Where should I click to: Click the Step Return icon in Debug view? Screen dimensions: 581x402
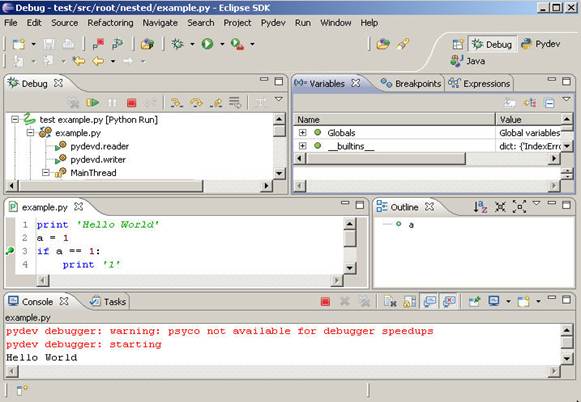(216, 103)
